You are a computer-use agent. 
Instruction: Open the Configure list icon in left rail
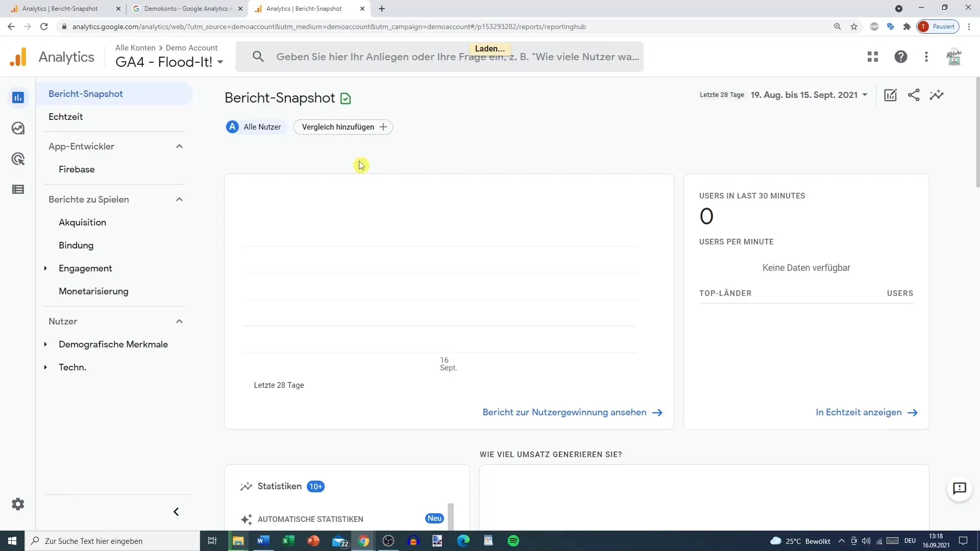coord(18,189)
